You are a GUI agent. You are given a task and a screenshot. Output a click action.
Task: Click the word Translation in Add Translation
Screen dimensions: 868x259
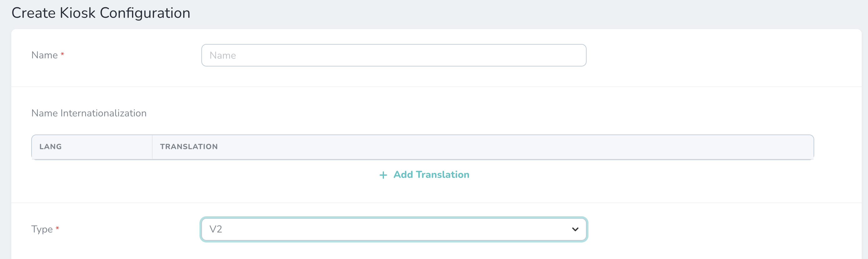[x=442, y=174]
